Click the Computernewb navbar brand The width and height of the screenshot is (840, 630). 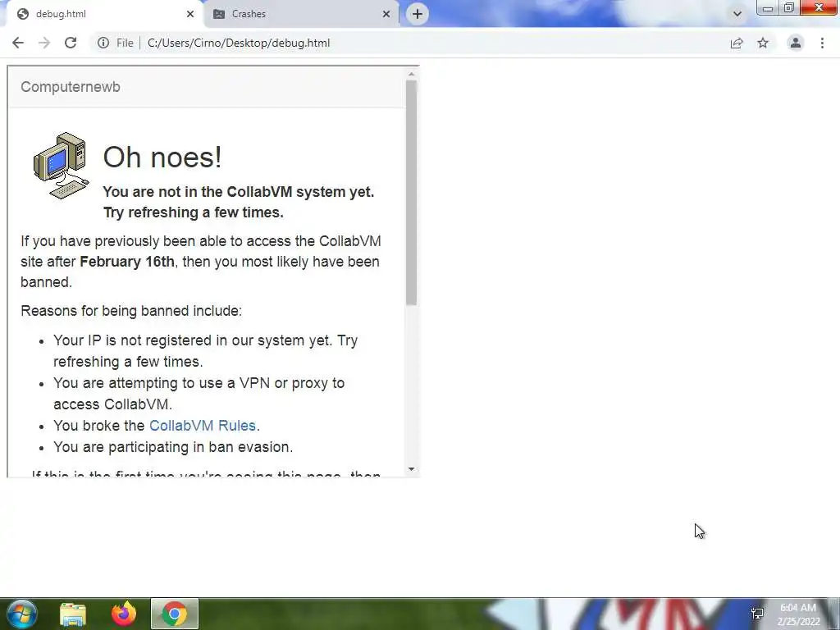[x=71, y=87]
